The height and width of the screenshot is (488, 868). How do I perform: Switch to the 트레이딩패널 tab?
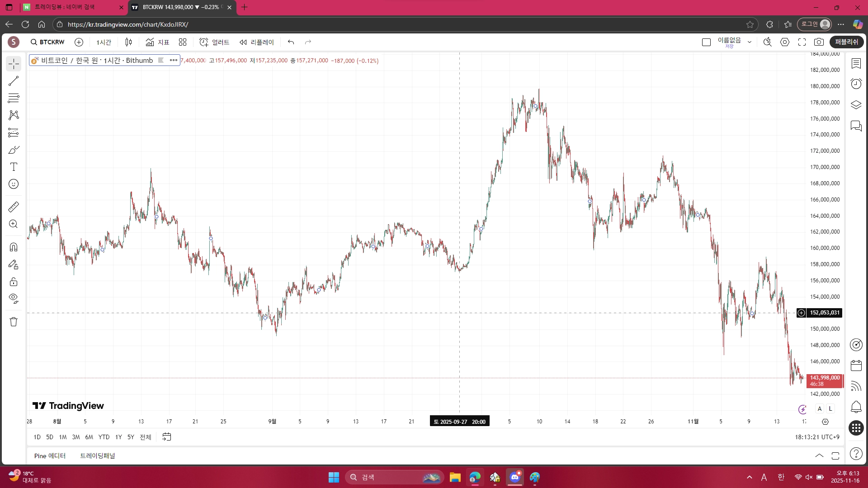(98, 455)
